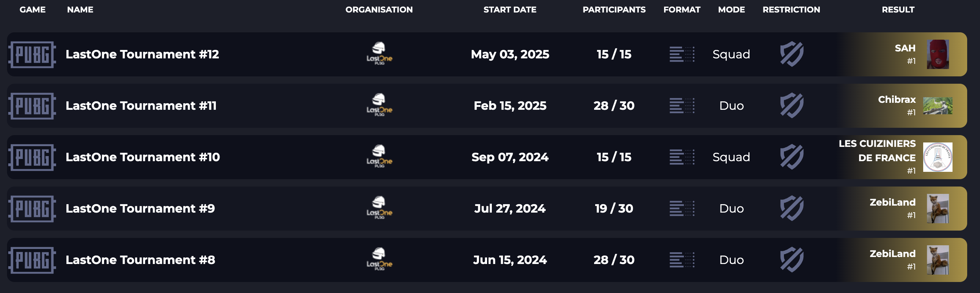Click the format list icon for Tournament #10

(x=682, y=157)
